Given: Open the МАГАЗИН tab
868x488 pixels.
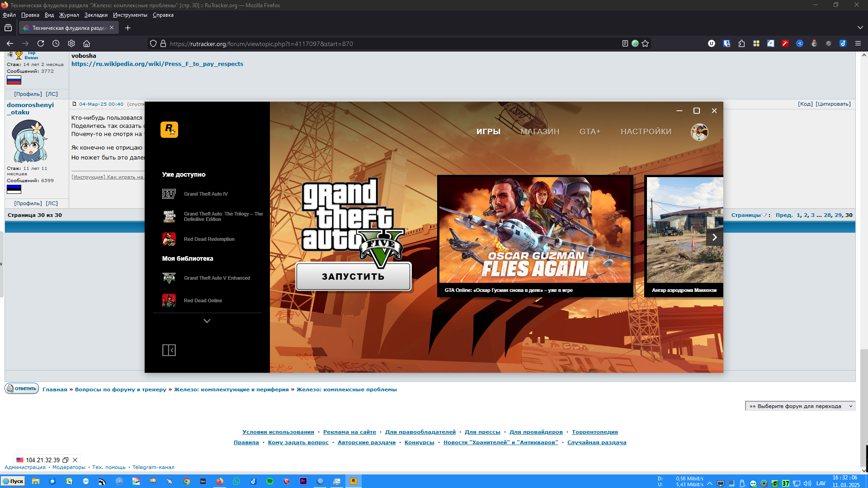Looking at the screenshot, I should 540,131.
